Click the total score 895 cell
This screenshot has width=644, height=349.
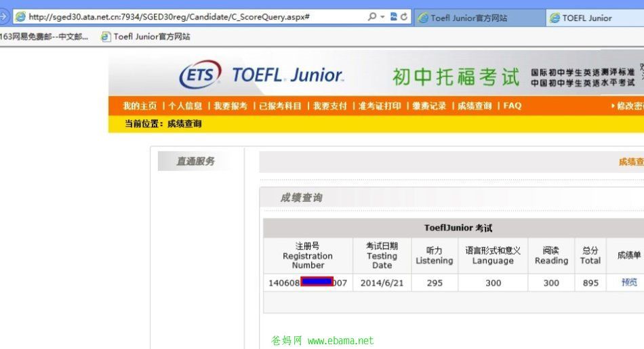[590, 283]
